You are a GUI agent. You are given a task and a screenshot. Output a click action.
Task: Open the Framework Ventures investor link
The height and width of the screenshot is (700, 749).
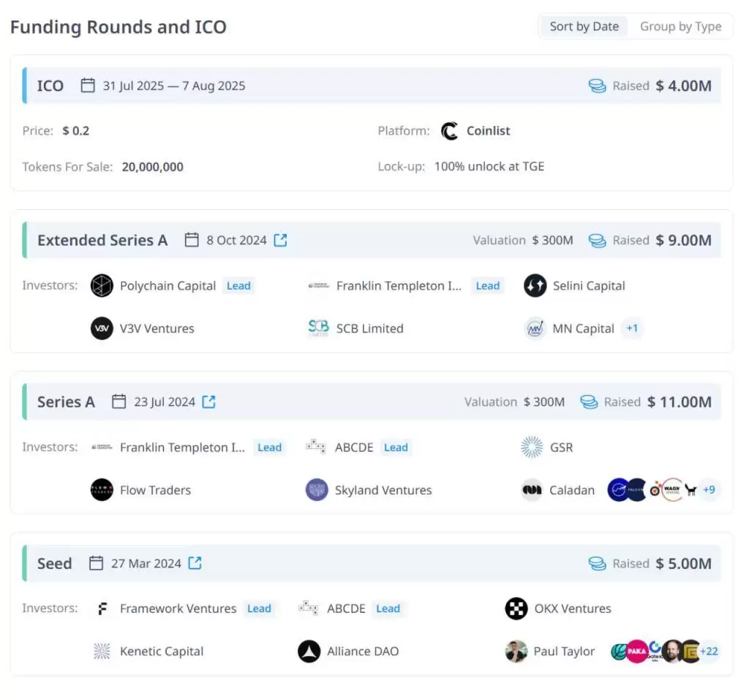click(178, 609)
